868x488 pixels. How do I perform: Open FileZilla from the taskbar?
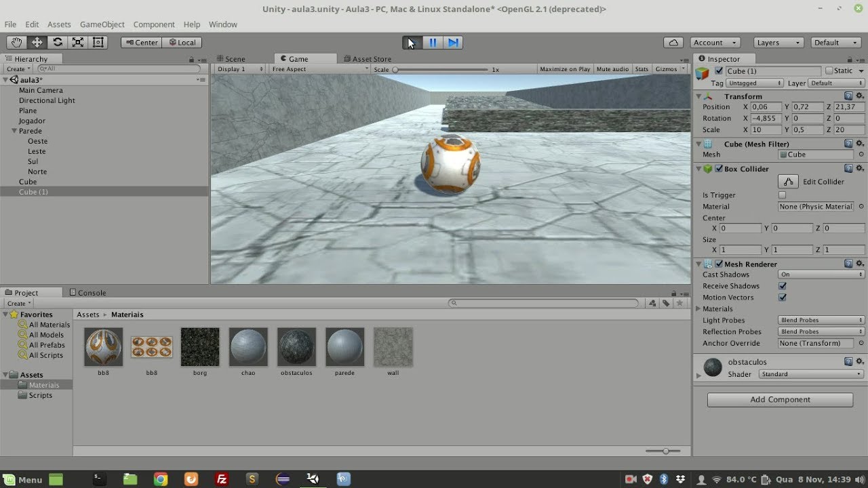pyautogui.click(x=222, y=479)
